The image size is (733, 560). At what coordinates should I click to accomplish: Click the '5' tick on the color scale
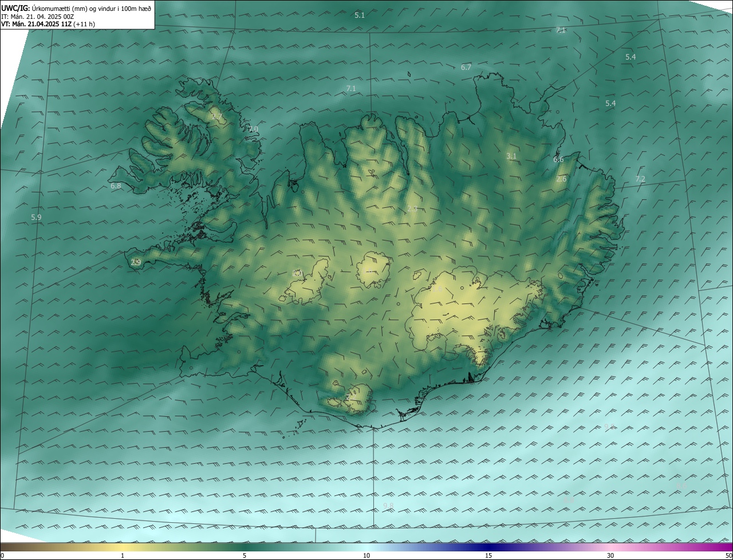pyautogui.click(x=245, y=556)
